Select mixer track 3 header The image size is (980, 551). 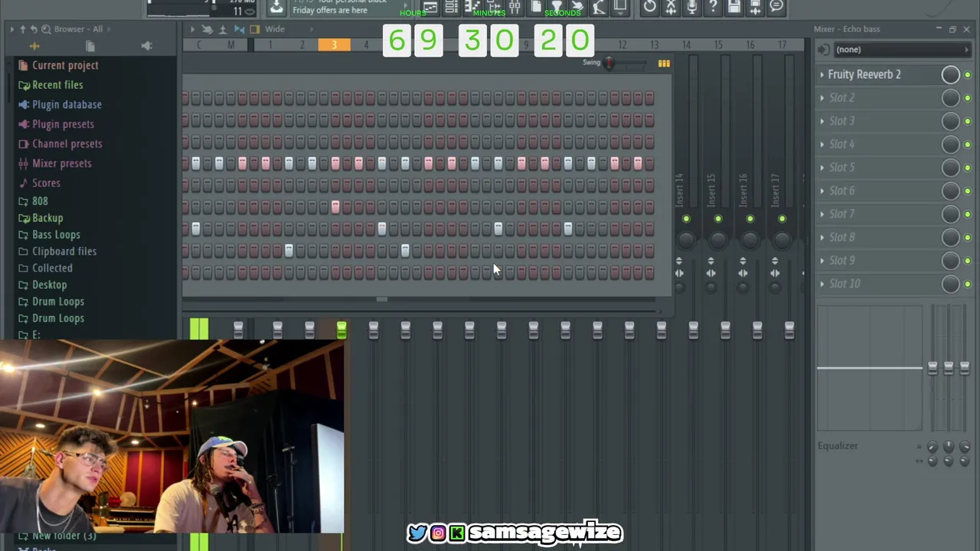334,45
